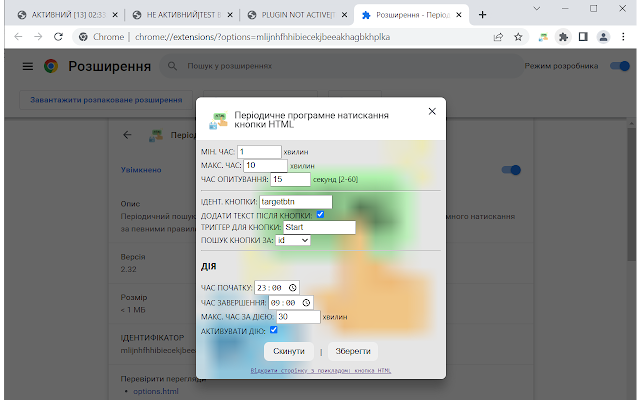Open the periodic button-press extension toolbar icon

click(543, 37)
